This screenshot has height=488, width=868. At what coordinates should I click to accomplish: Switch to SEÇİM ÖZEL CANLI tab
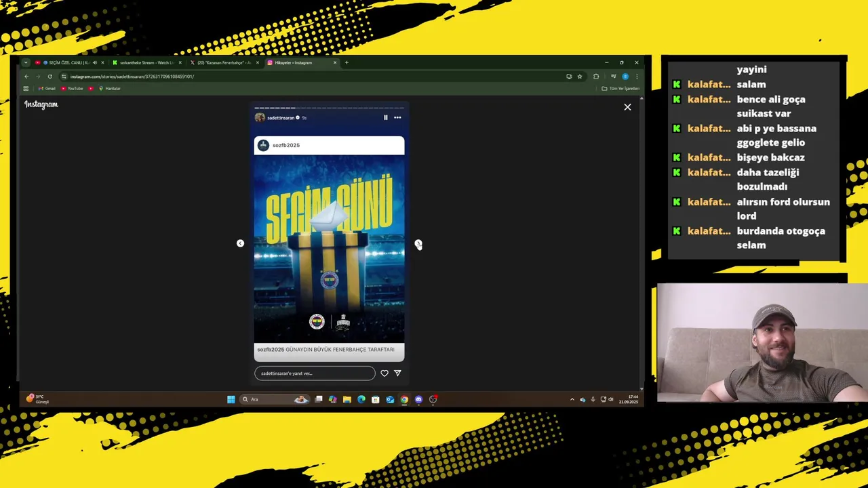point(68,62)
